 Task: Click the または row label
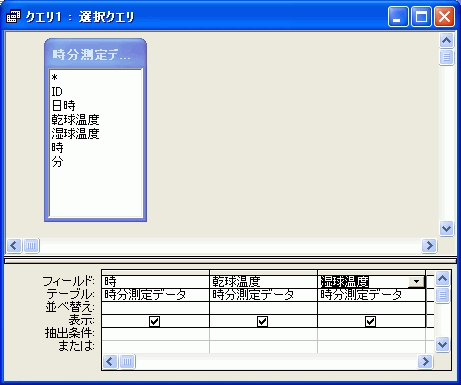point(76,346)
